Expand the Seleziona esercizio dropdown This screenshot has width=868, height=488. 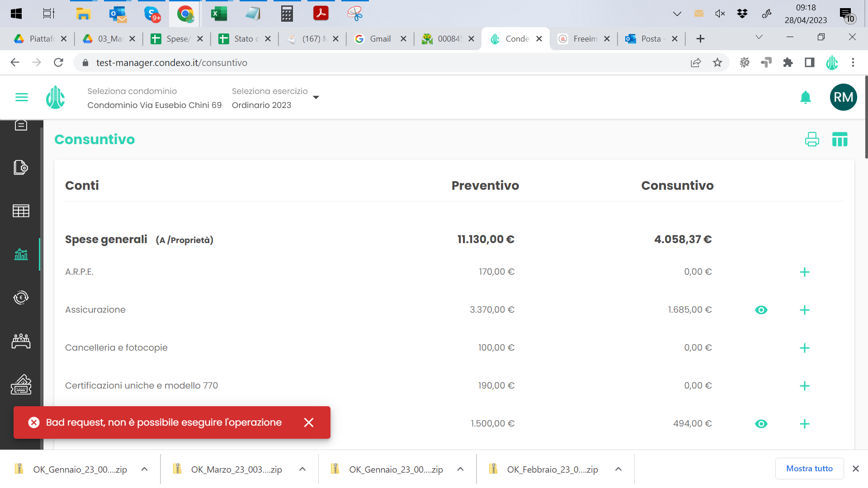pyautogui.click(x=316, y=98)
